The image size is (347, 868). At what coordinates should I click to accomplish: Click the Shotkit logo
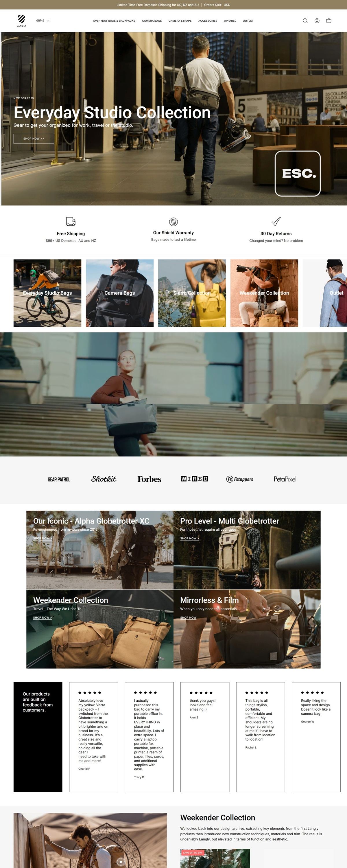104,479
